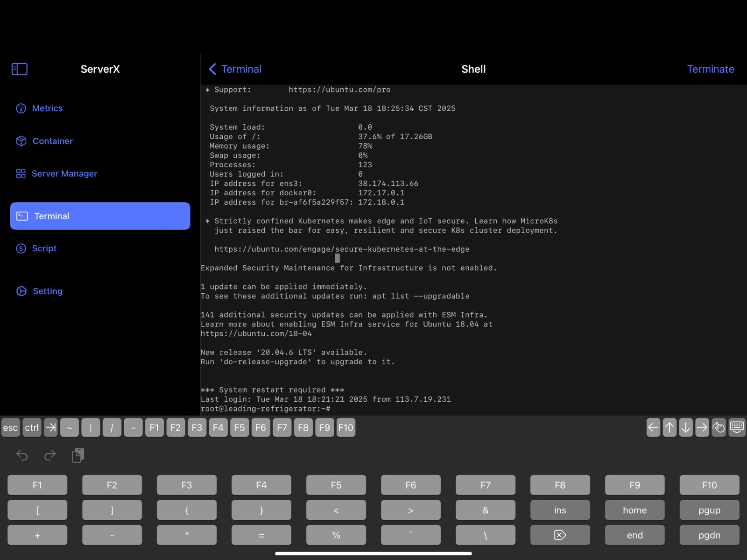Screen dimensions: 747x560
Task: Tap the https://ubuntu.com/18-04 URL
Action: [x=256, y=333]
